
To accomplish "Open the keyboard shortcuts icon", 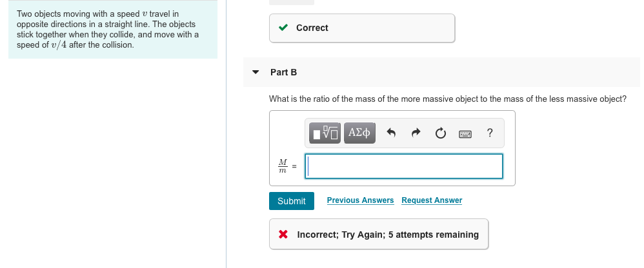I will tap(465, 133).
